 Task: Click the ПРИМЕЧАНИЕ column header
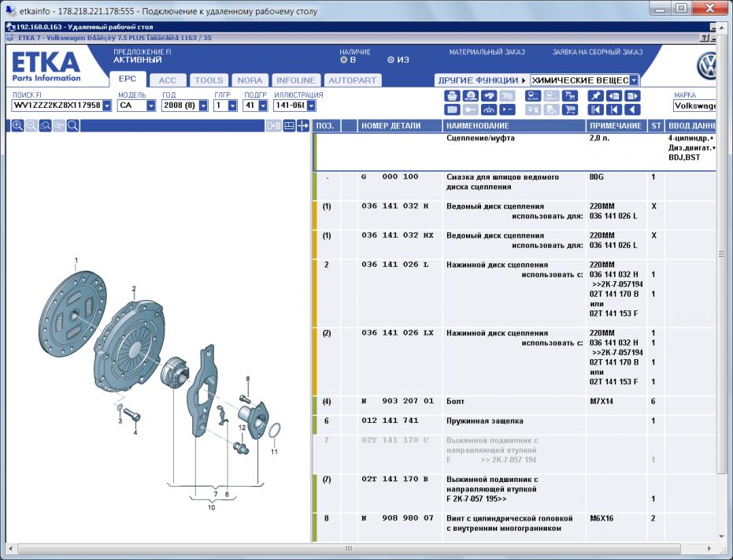(616, 125)
